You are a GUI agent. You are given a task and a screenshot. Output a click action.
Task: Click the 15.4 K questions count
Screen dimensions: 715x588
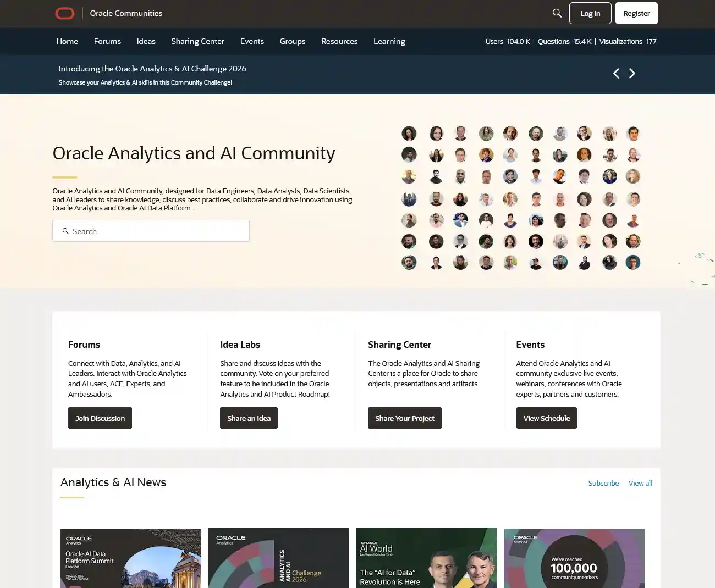[582, 42]
